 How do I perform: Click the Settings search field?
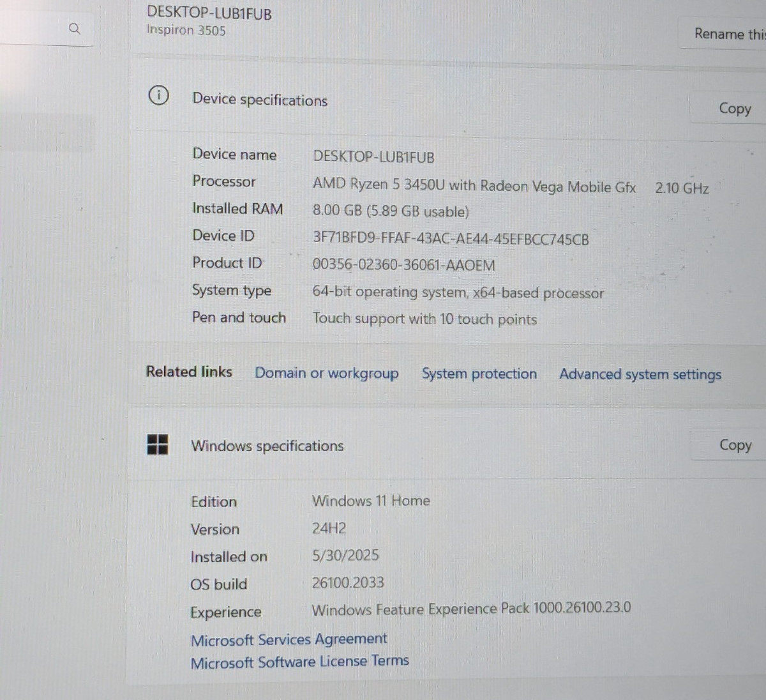tap(46, 29)
